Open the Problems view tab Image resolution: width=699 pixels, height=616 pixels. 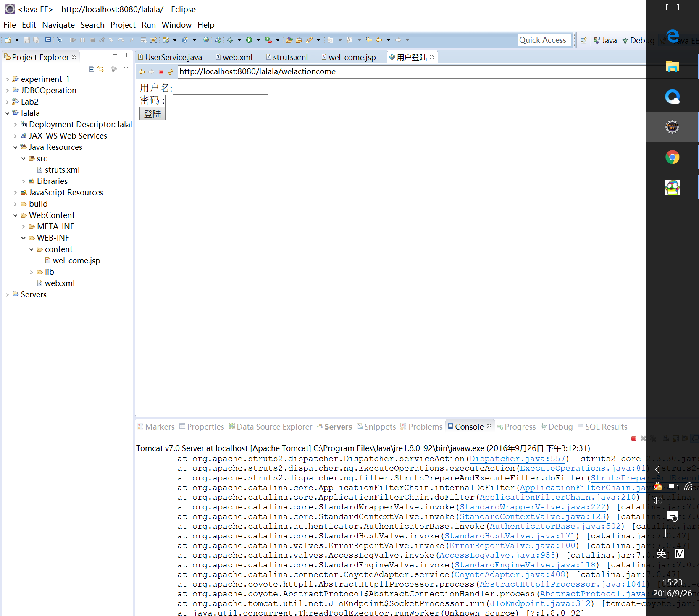(x=421, y=427)
